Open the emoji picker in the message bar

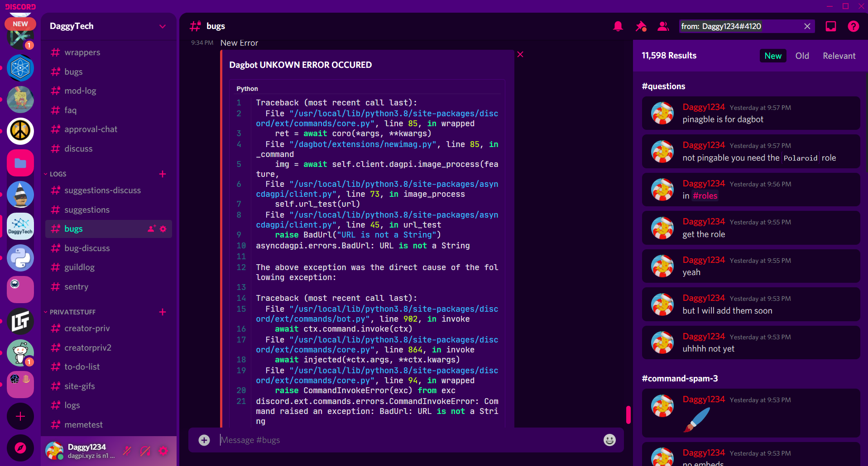point(609,440)
